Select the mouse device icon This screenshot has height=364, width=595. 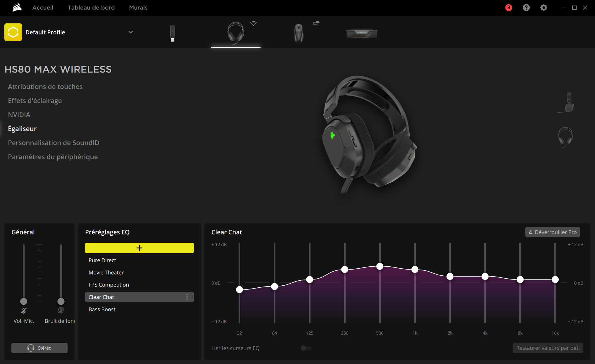pos(299,33)
